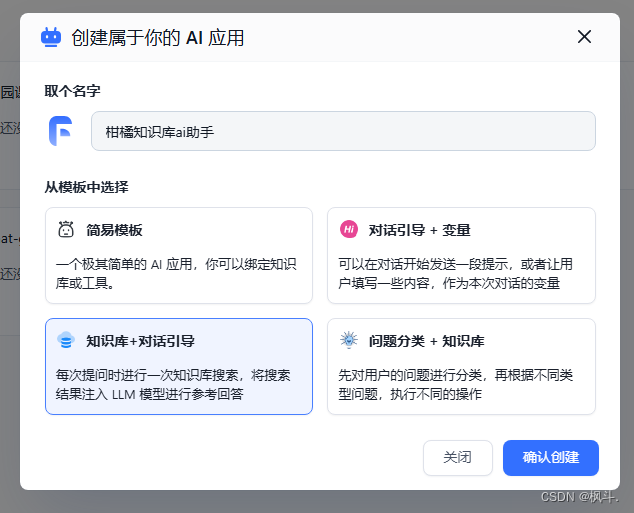Screen dimensions: 634x513
Task: Click the 从模板中选择 heading
Action: click(x=87, y=187)
